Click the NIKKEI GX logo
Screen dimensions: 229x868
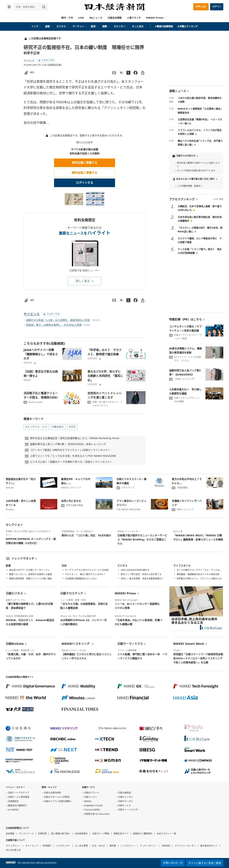(x=136, y=686)
